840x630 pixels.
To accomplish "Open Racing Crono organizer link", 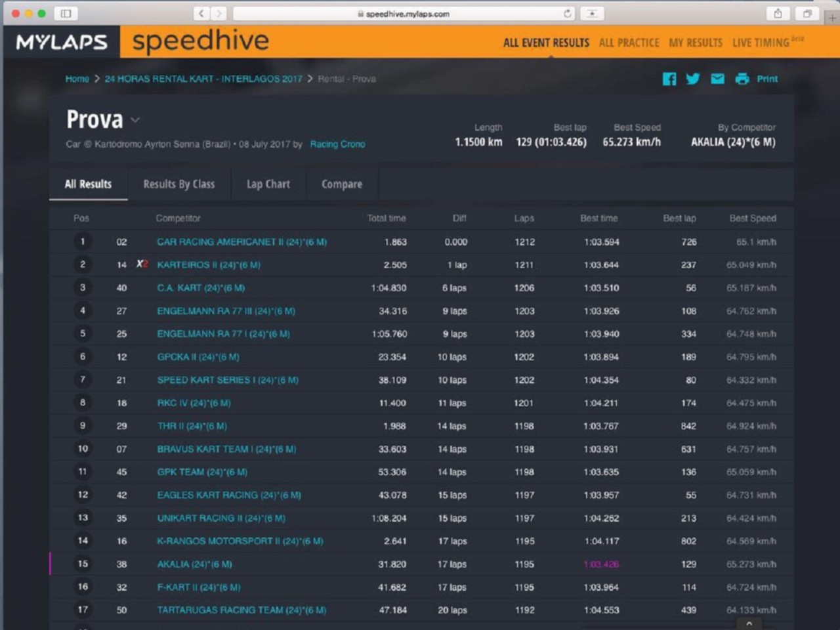I will tap(337, 144).
